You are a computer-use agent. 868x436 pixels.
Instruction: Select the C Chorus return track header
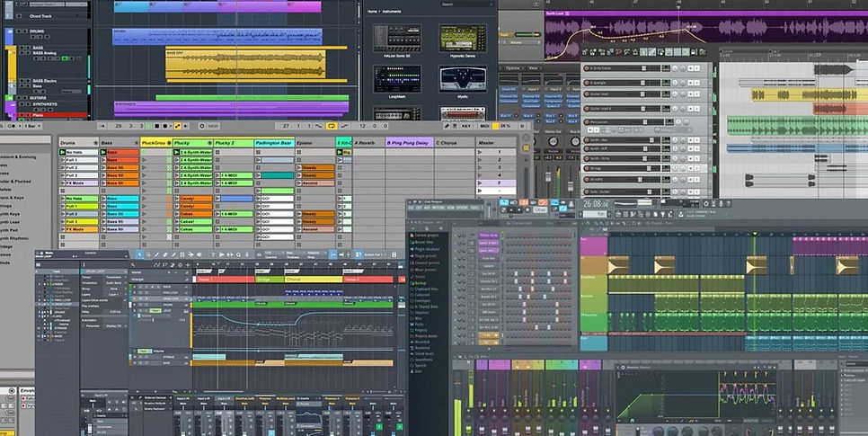tap(454, 142)
